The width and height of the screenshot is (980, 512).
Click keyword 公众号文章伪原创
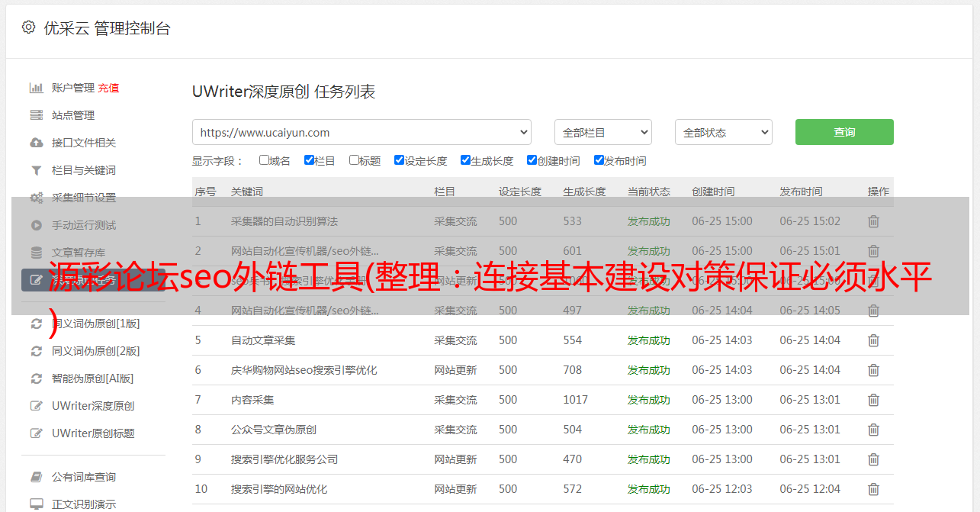(x=274, y=430)
